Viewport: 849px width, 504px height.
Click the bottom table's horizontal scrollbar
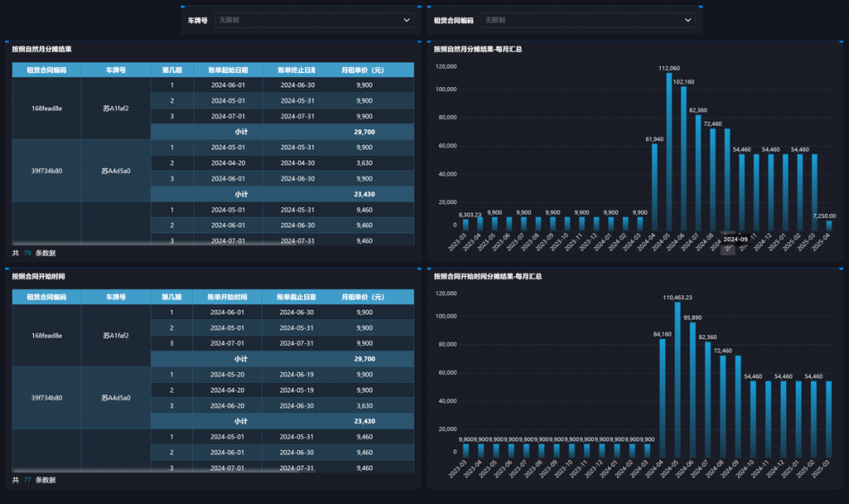coord(166,470)
